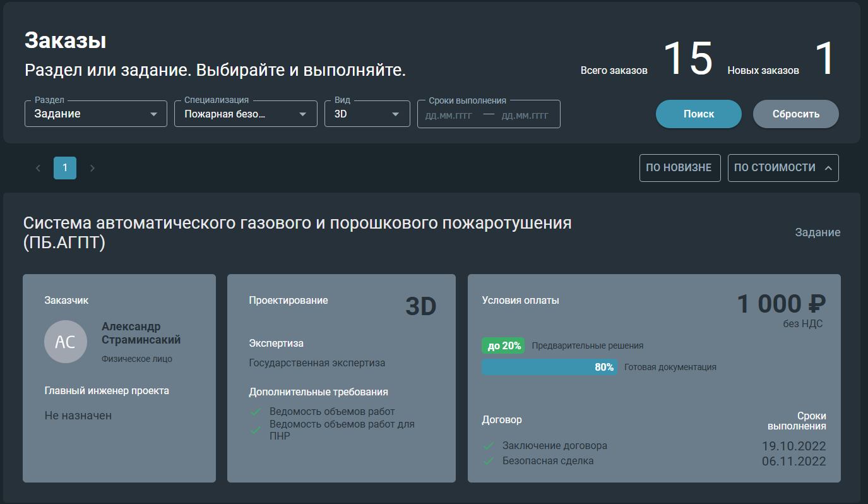Go to the previous page arrow
Screen dimensions: 868x504
[38, 168]
